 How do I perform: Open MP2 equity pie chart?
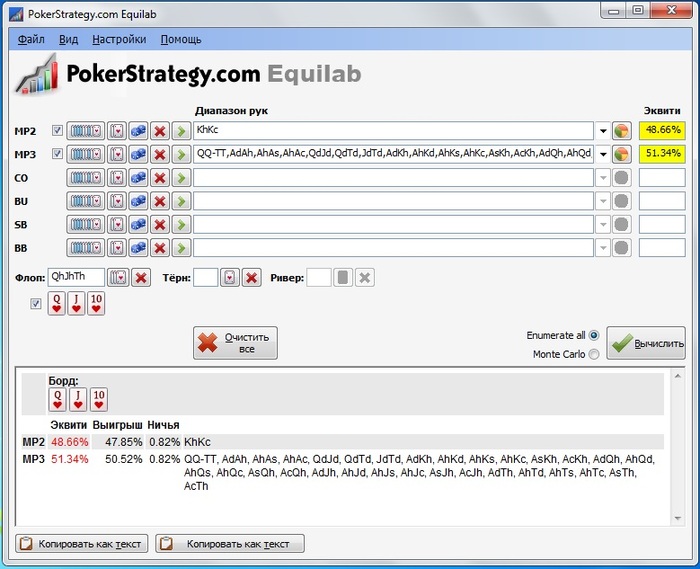coord(621,131)
